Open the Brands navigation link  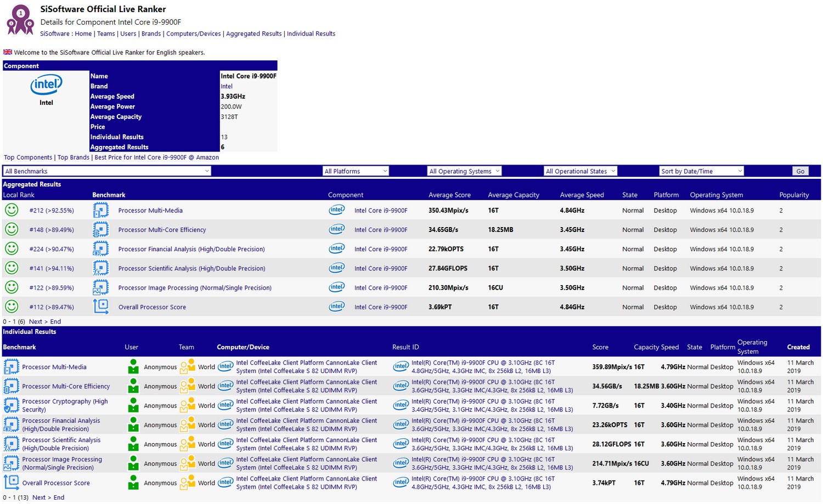pyautogui.click(x=151, y=33)
